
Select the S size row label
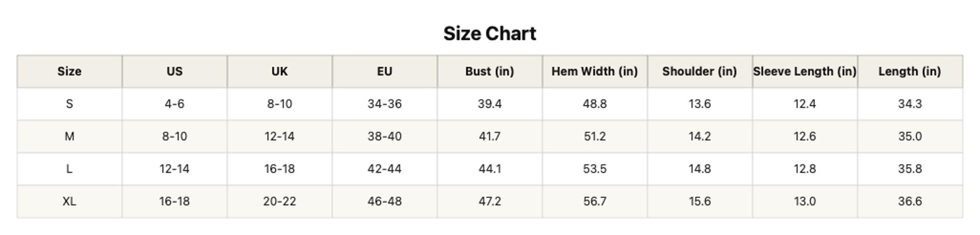point(70,104)
